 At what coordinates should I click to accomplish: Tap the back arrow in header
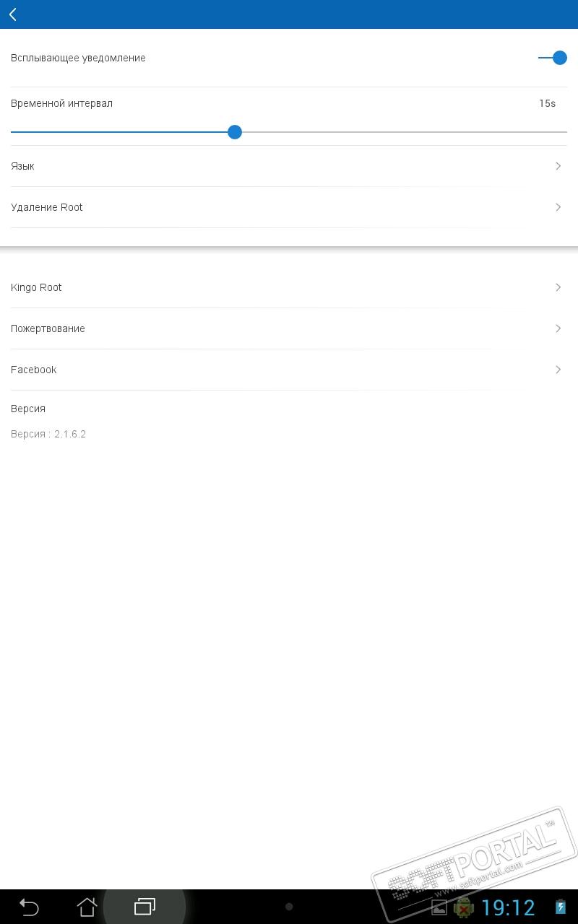point(13,14)
